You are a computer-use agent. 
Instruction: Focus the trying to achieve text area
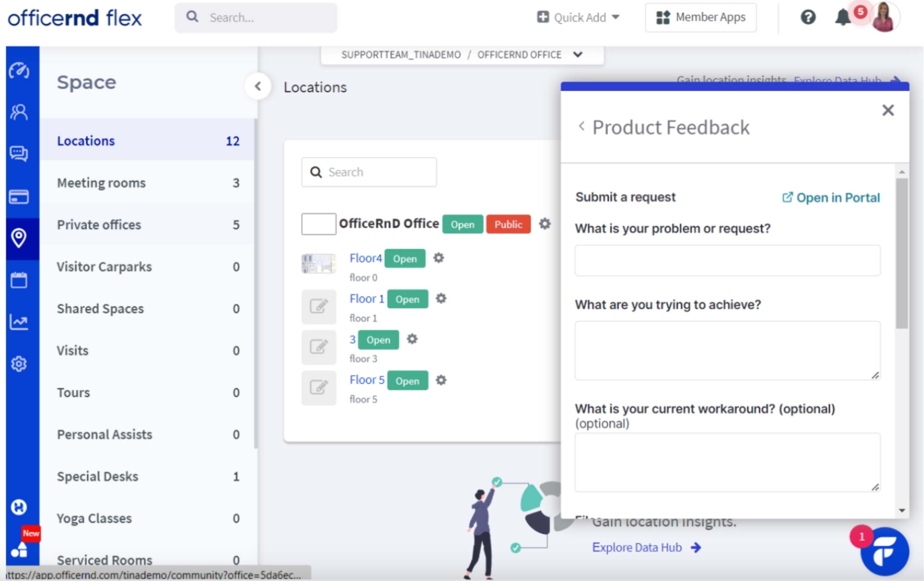pyautogui.click(x=728, y=351)
